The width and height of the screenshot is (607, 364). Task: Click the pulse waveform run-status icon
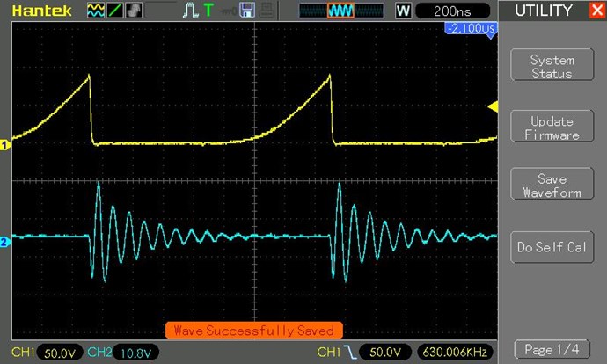pyautogui.click(x=190, y=11)
